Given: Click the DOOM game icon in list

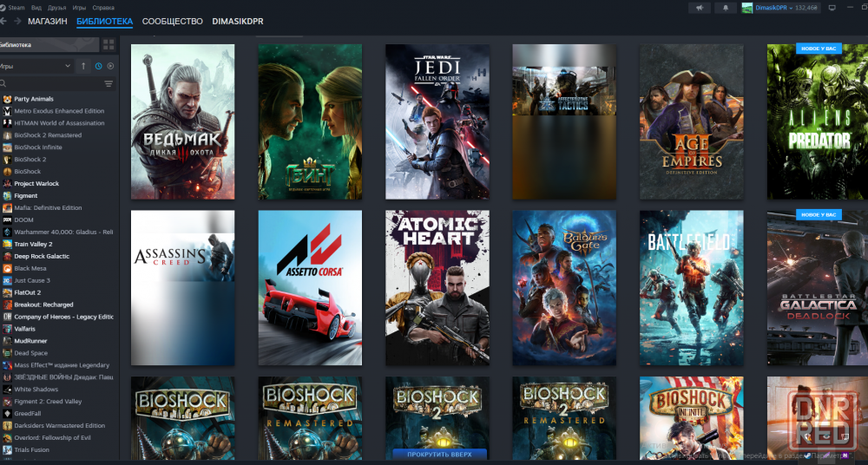Looking at the screenshot, I should click(x=7, y=220).
